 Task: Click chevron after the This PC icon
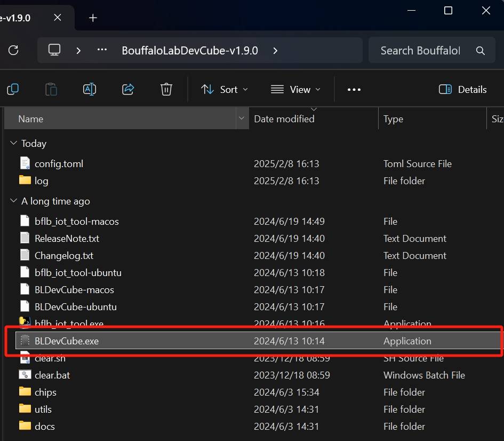[78, 51]
